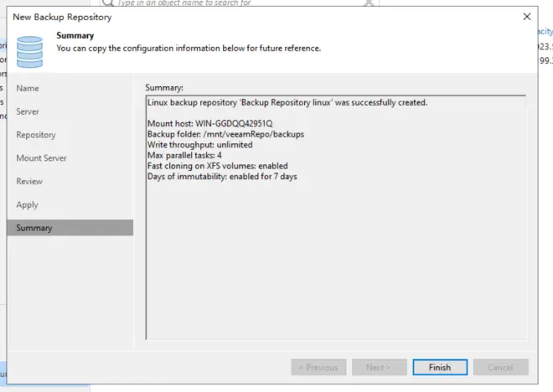The image size is (553, 392).
Task: Click the disabled Next button
Action: click(379, 368)
